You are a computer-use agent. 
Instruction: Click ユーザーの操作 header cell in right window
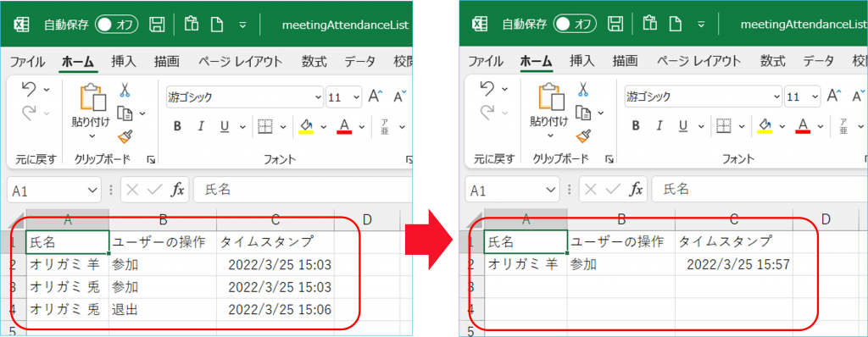pyautogui.click(x=621, y=242)
